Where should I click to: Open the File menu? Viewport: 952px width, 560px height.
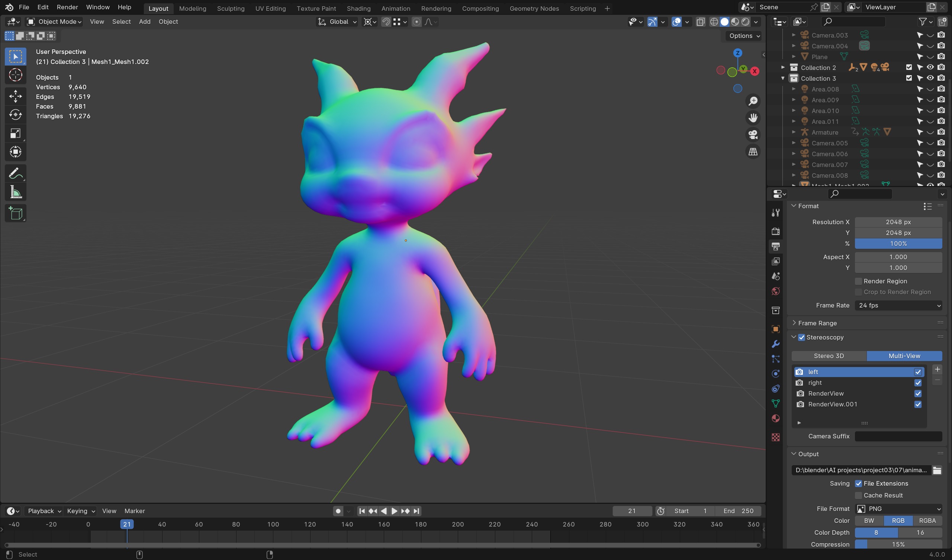24,7
